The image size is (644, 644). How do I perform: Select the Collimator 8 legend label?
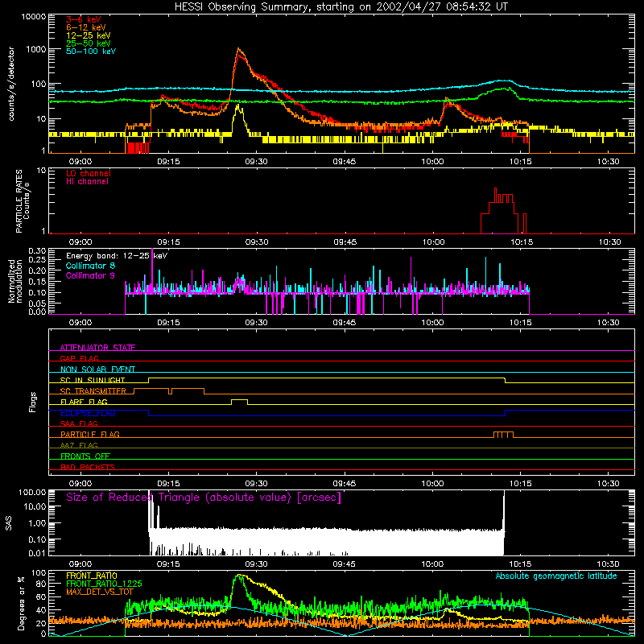90,266
